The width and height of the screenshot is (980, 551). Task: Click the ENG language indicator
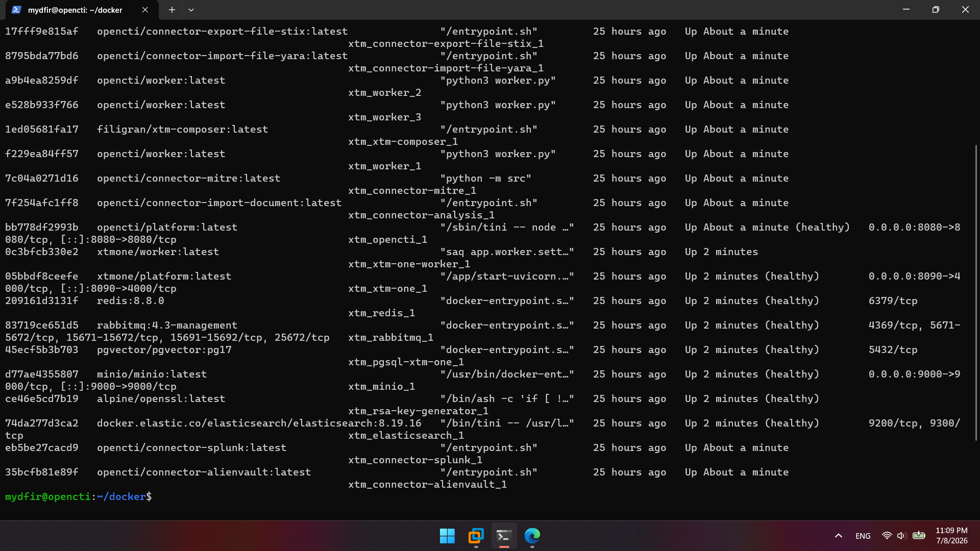coord(863,536)
